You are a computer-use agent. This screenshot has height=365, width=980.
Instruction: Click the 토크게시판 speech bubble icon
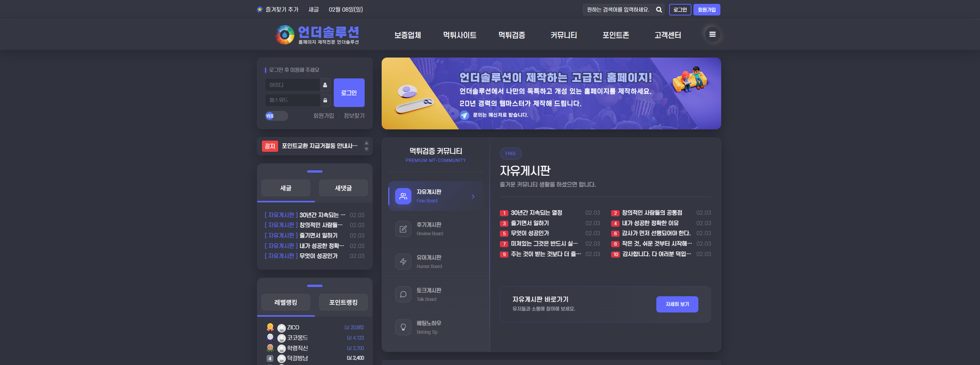click(x=403, y=294)
